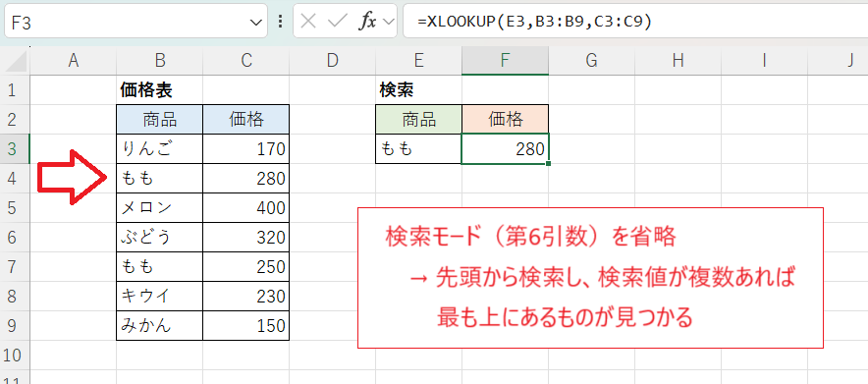The image size is (868, 384).
Task: Click the cell with value 150
Action: tap(246, 325)
